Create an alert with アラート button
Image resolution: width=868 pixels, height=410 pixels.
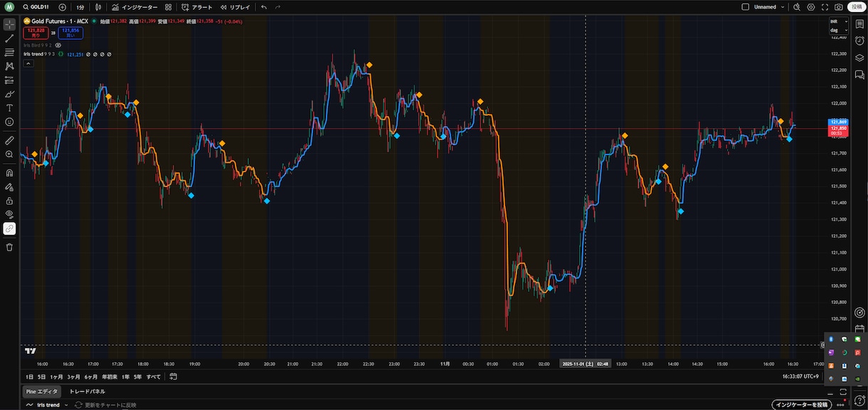point(197,7)
